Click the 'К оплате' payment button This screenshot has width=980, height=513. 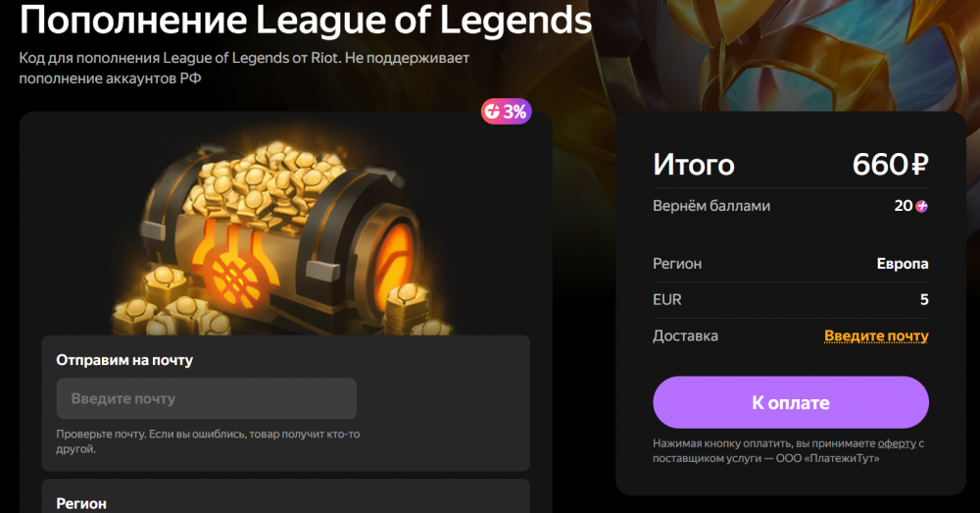[x=791, y=402]
